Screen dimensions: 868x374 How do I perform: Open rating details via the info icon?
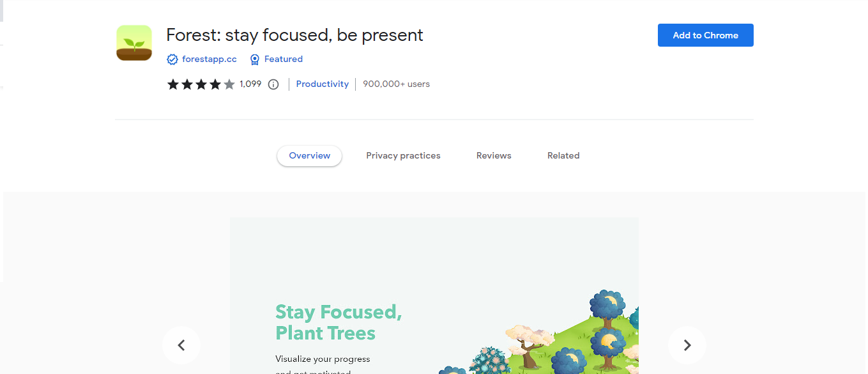click(x=273, y=84)
